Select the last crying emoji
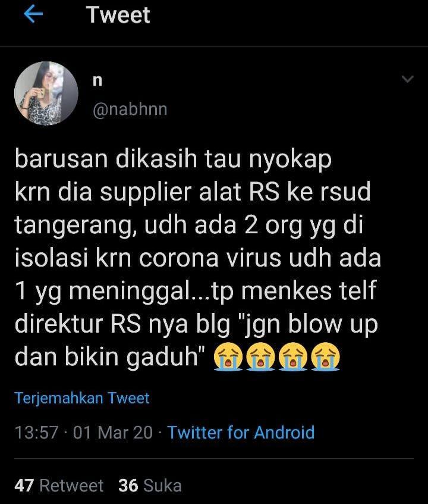 [325, 357]
